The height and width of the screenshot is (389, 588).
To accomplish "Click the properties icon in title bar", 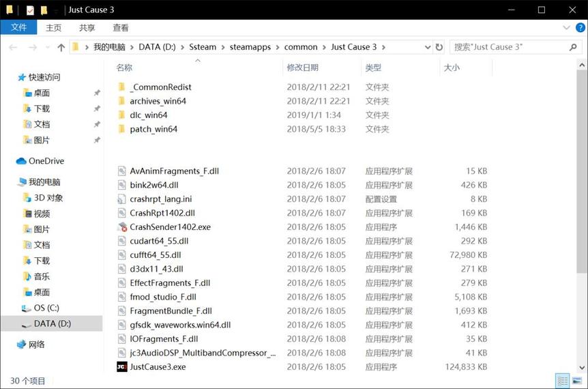I will (x=31, y=10).
